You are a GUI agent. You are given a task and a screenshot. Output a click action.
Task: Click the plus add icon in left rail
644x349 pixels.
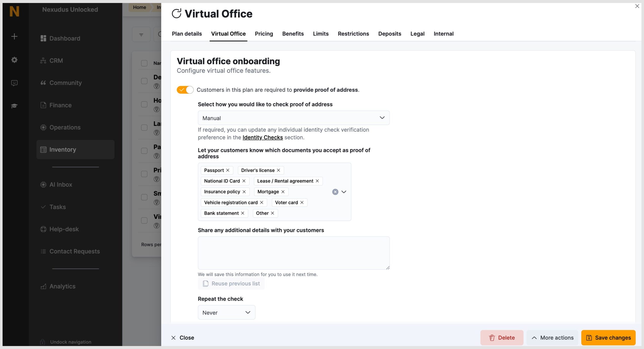click(x=14, y=36)
